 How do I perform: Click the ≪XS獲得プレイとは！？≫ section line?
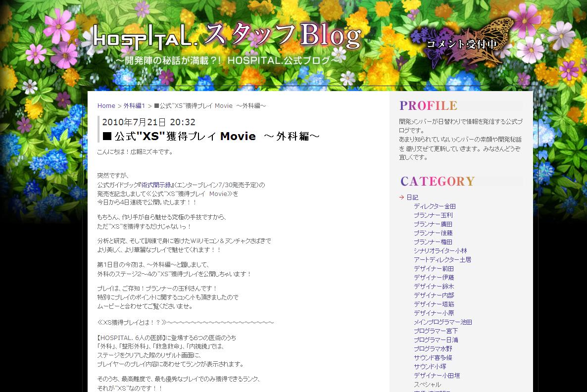tap(185, 322)
